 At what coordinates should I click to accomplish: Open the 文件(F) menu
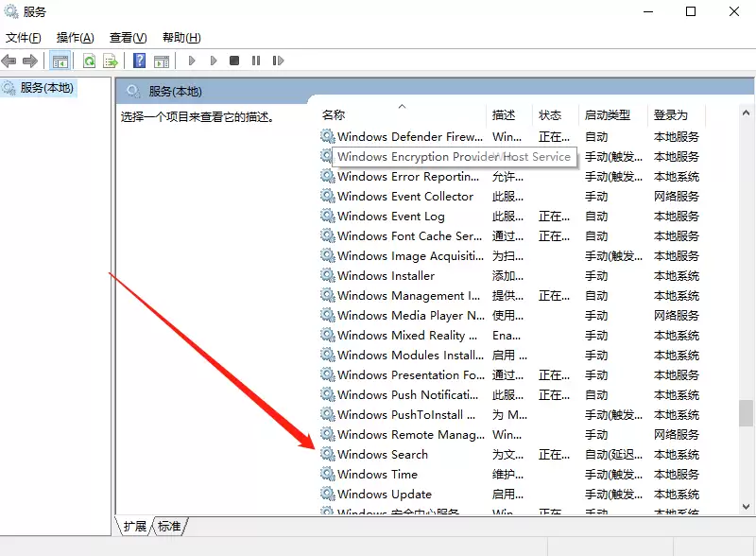[23, 37]
